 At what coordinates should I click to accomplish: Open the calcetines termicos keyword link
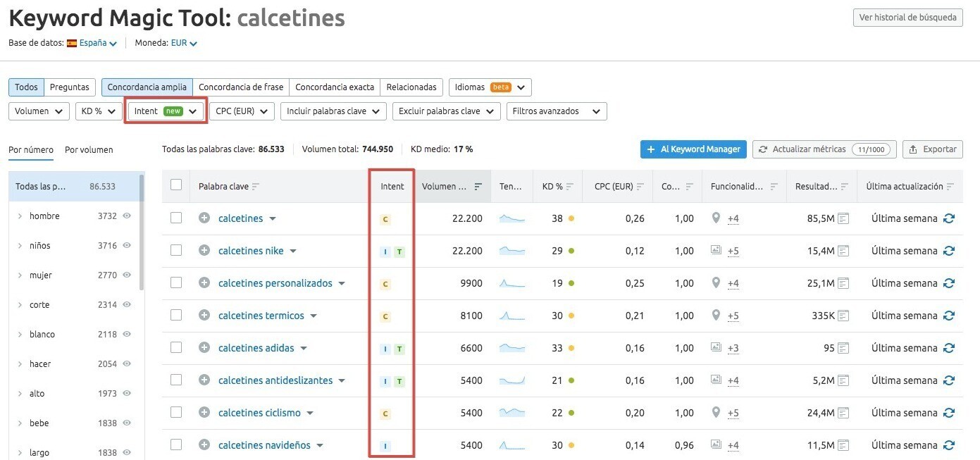coord(261,316)
